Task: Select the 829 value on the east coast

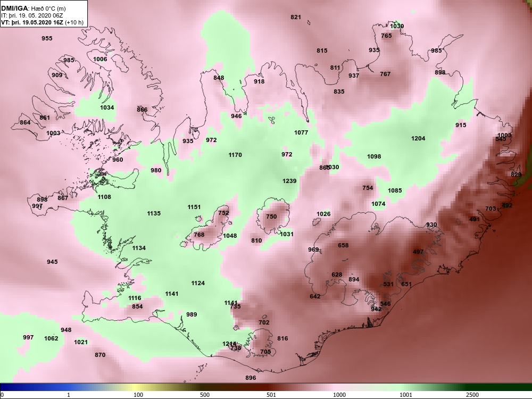Action: (516, 174)
